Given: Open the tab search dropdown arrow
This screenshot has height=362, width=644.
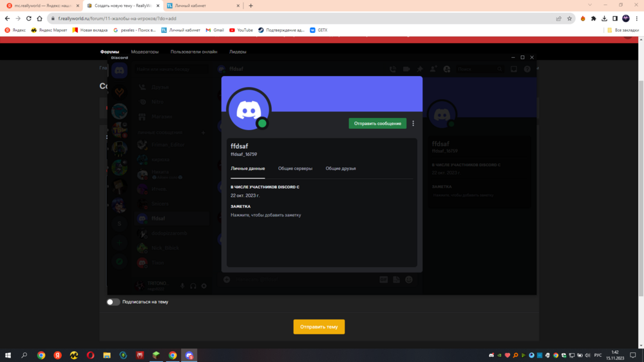Looking at the screenshot, I should click(590, 5).
